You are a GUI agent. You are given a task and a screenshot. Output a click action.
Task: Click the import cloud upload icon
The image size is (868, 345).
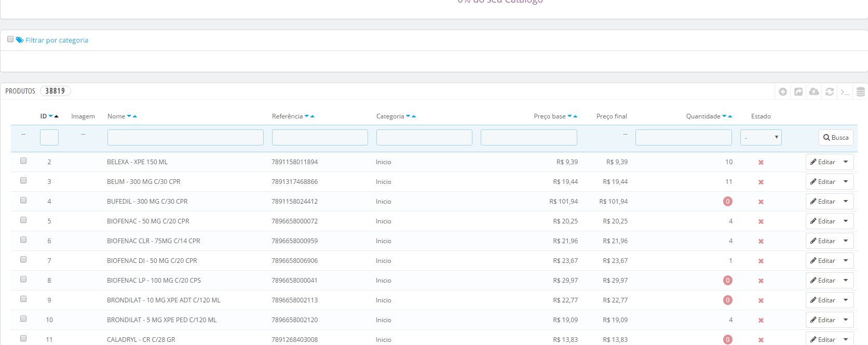pos(814,91)
